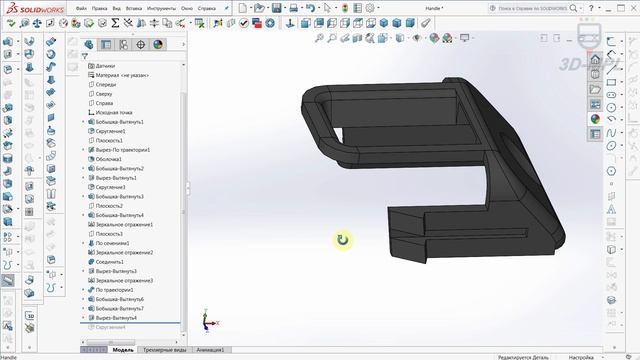This screenshot has width=640, height=360.
Task: Open the Инструменты menu
Action: tap(161, 8)
